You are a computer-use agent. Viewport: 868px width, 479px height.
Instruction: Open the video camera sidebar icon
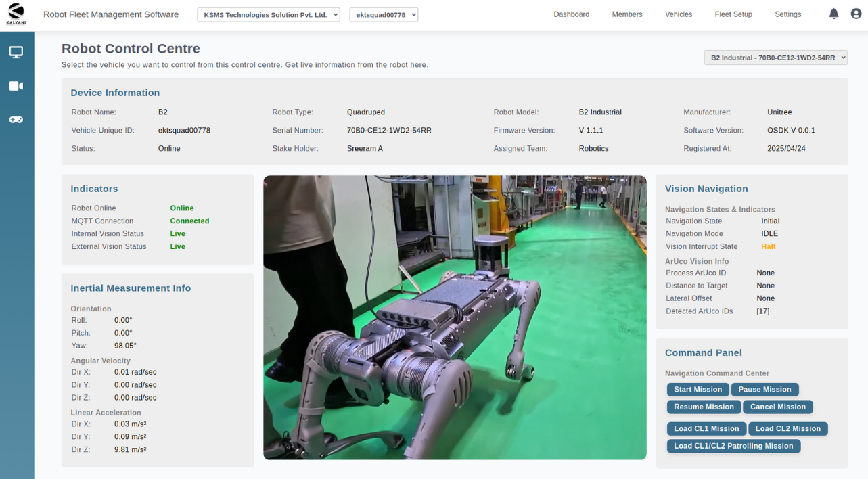16,86
